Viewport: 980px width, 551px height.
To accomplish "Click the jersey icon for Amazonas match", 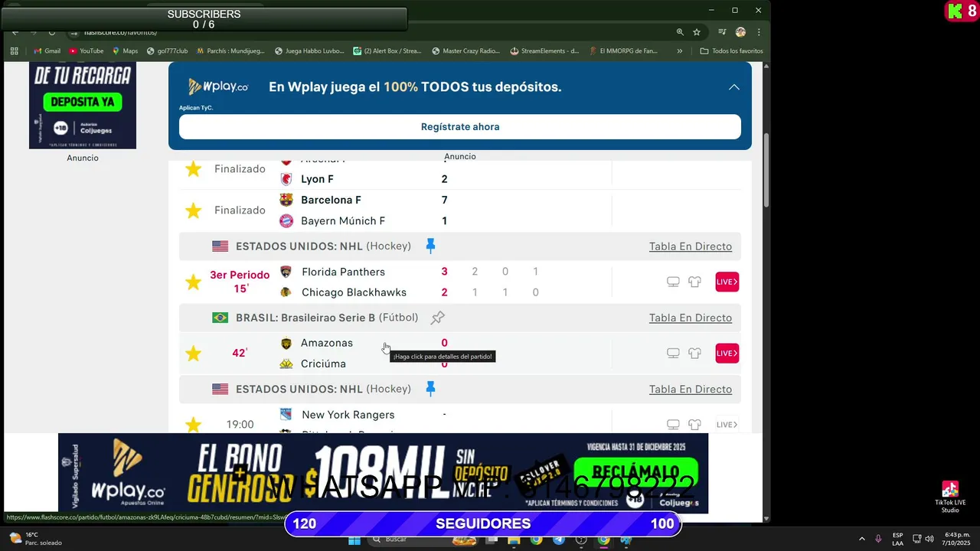I will (694, 354).
